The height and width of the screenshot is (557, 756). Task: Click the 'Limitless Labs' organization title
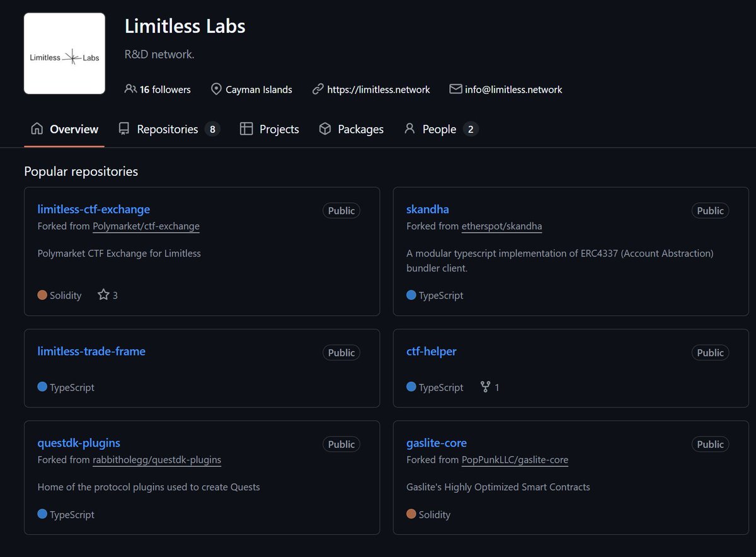185,26
